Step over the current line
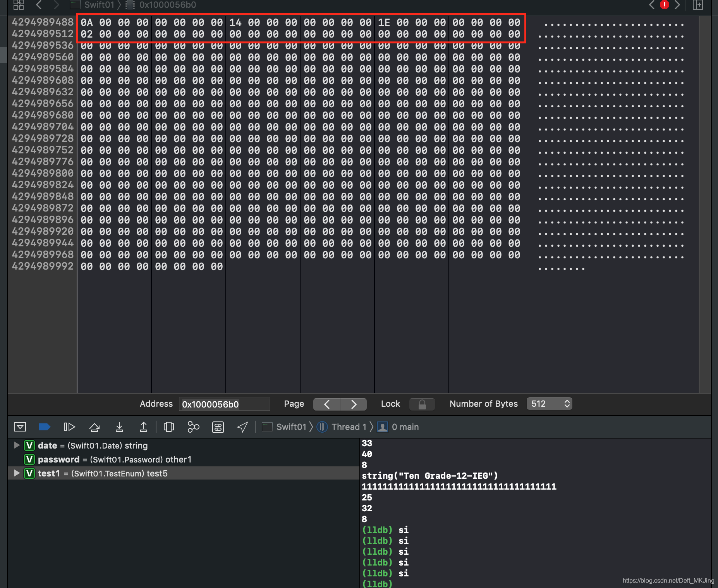Image resolution: width=718 pixels, height=588 pixels. (x=94, y=427)
